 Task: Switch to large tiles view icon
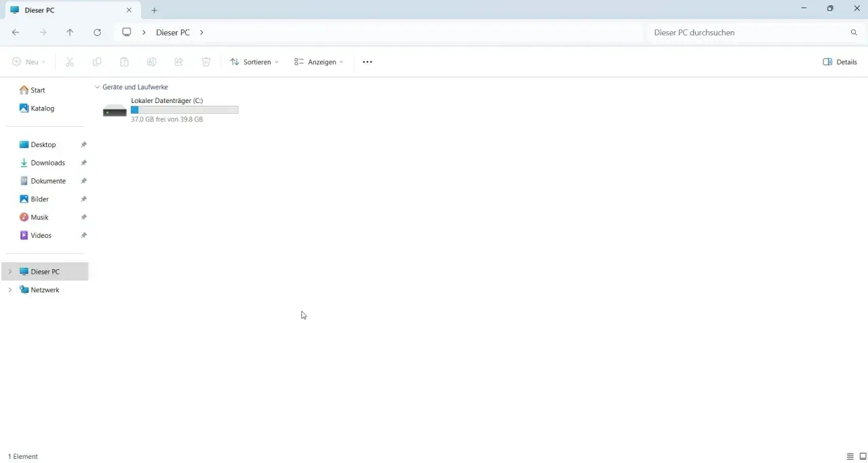[863, 456]
